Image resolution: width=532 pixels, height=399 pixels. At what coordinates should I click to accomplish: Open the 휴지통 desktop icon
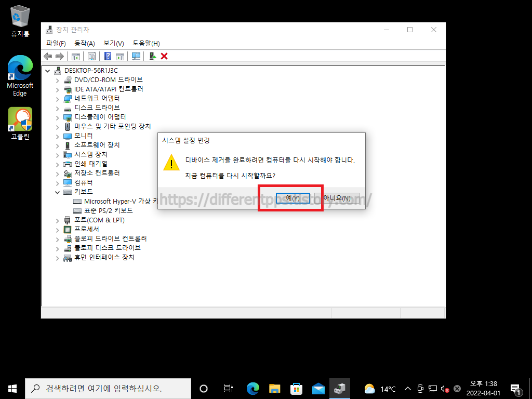point(20,21)
